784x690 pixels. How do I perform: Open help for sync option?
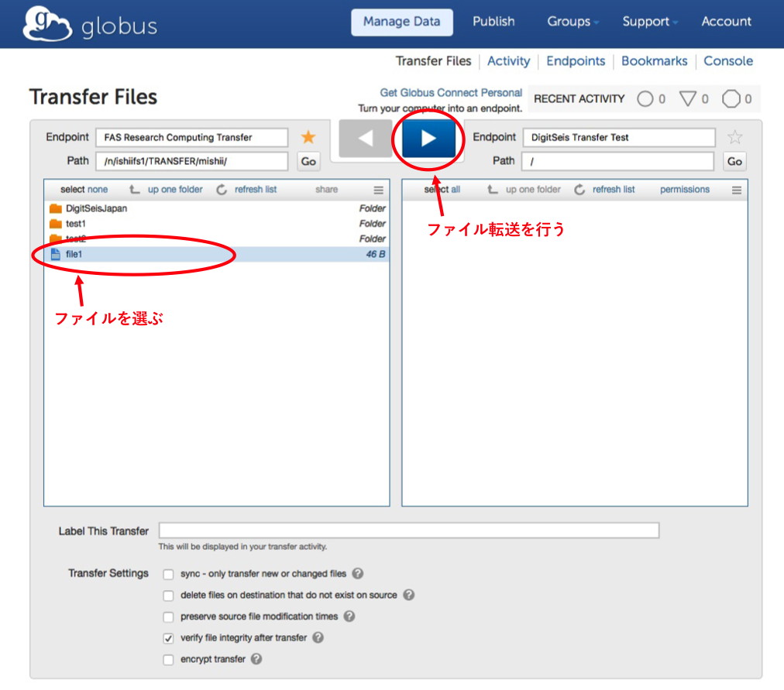click(357, 574)
